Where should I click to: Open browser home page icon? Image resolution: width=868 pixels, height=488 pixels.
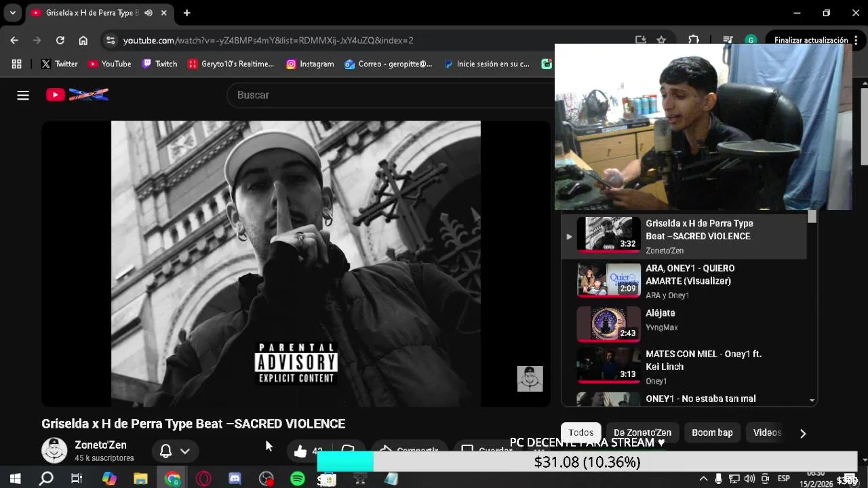(83, 40)
